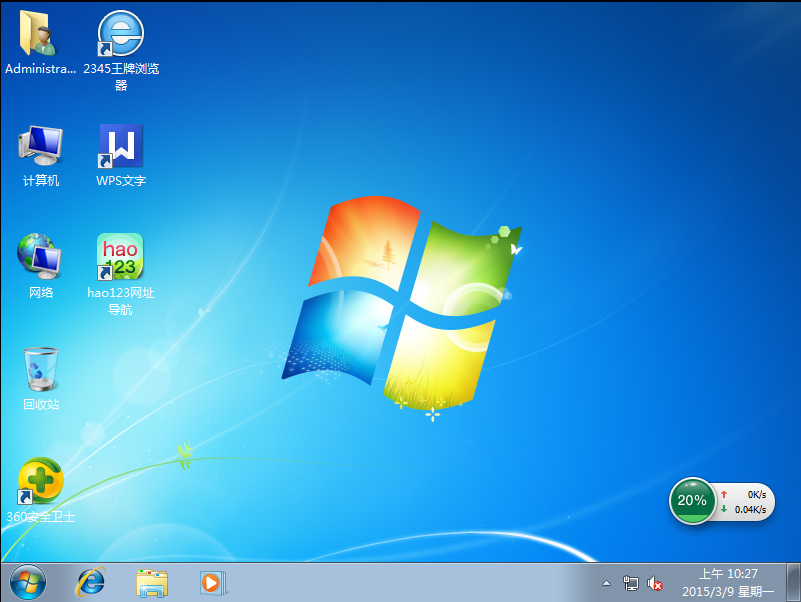Launch Internet Explorer from the taskbar
Image resolution: width=801 pixels, height=602 pixels.
tap(90, 583)
